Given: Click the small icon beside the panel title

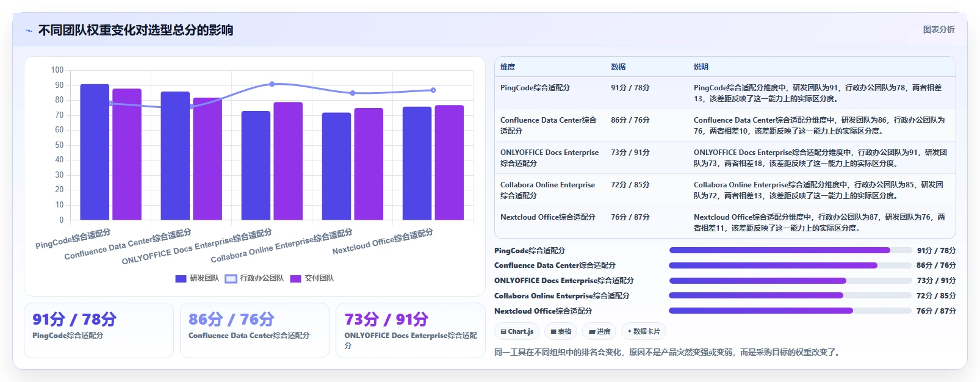Looking at the screenshot, I should pos(29,31).
